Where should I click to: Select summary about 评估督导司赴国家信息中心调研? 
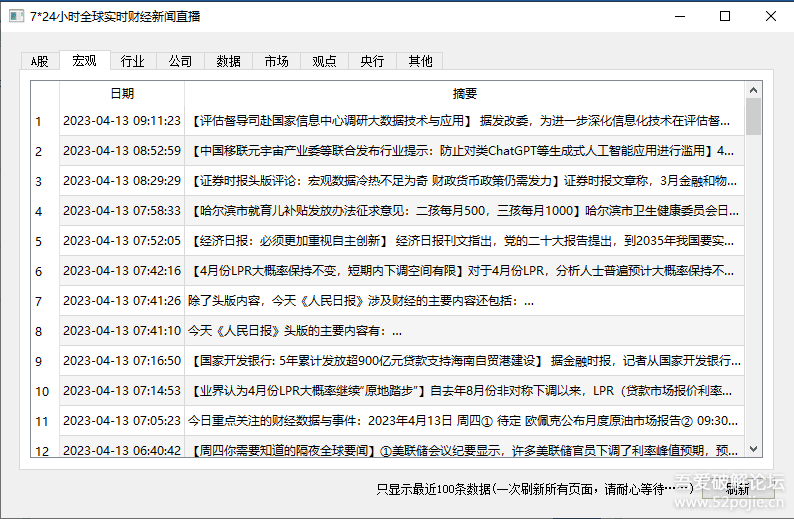(x=464, y=121)
